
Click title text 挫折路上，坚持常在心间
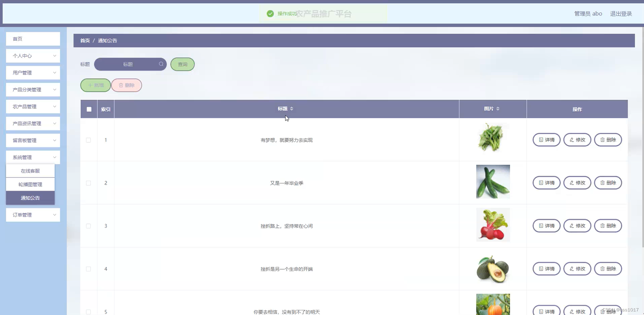287,226
